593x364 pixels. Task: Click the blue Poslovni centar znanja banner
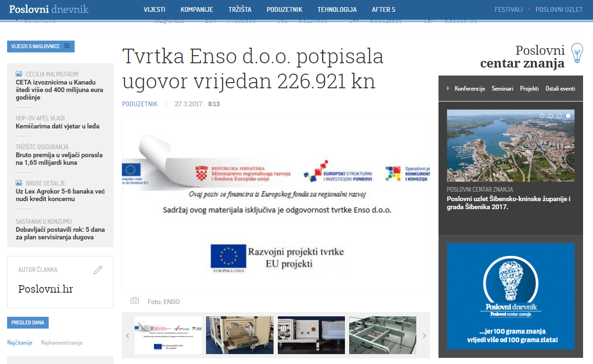(511, 296)
